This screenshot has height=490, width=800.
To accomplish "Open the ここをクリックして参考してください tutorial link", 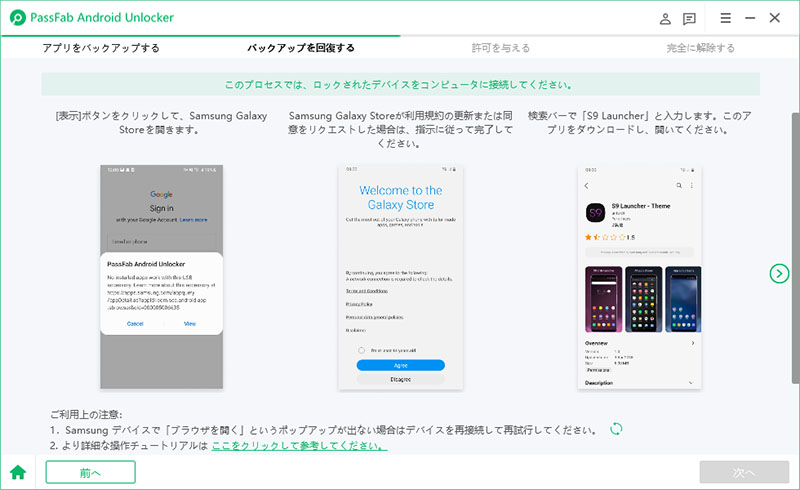I will (299, 446).
